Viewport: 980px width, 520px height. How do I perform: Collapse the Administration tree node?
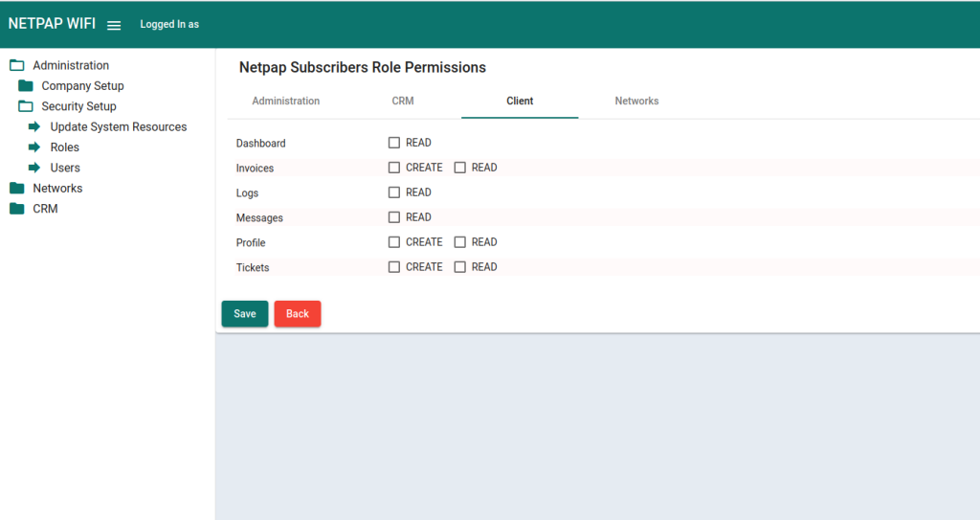(x=71, y=65)
